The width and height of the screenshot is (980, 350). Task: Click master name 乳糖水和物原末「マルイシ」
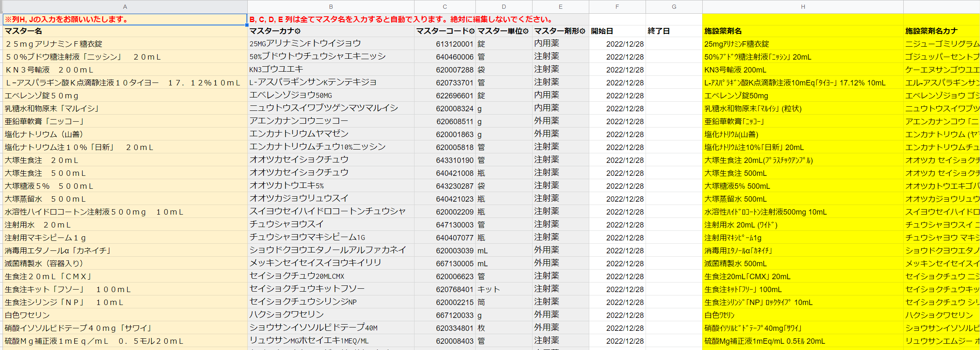click(x=52, y=108)
